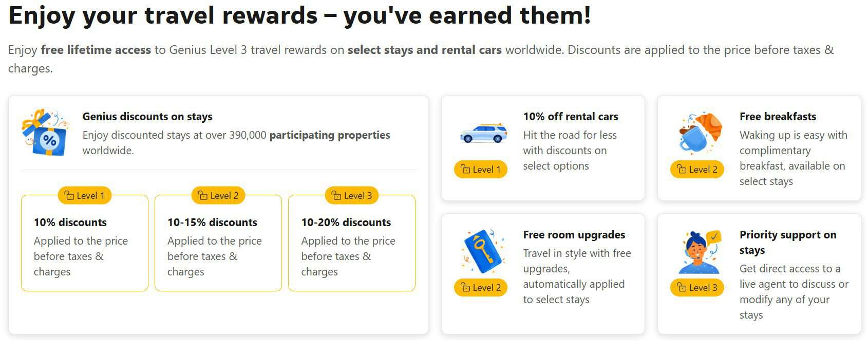Image resolution: width=868 pixels, height=352 pixels.
Task: Click the Free breakfasts heading
Action: pyautogui.click(x=778, y=117)
